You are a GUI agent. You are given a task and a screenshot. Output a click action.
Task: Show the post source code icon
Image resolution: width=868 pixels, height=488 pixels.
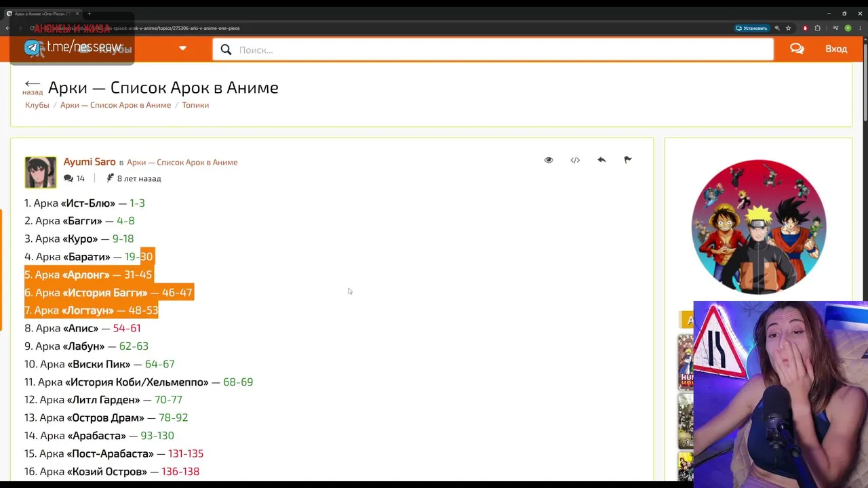pos(575,160)
